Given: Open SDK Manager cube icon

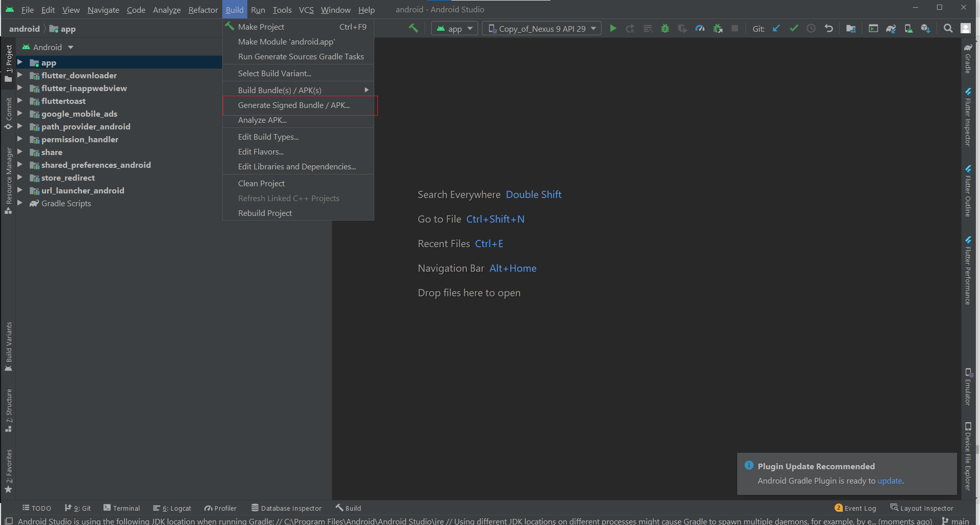Looking at the screenshot, I should tap(925, 29).
